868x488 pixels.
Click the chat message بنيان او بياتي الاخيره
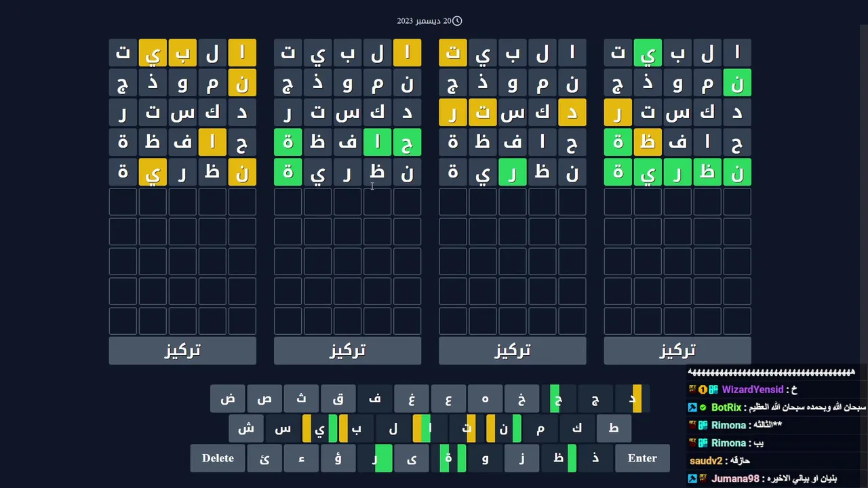click(802, 479)
